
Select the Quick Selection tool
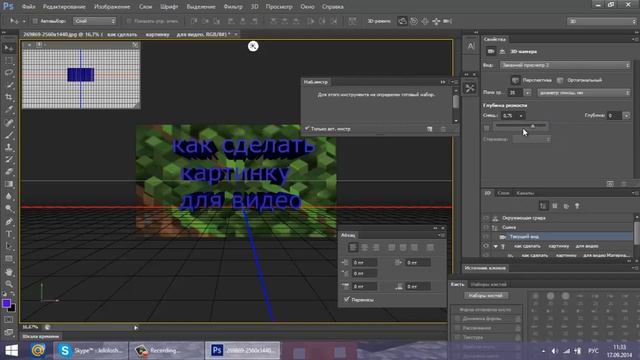(9, 85)
